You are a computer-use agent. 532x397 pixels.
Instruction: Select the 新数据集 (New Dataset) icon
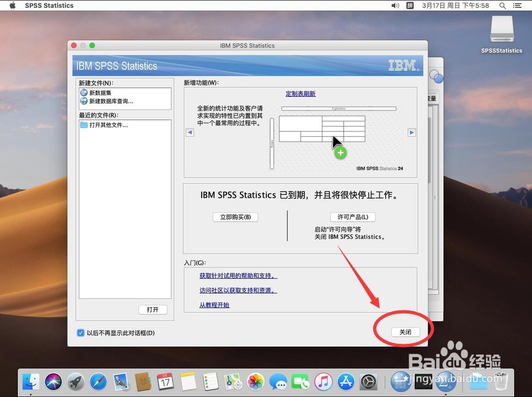coord(85,92)
